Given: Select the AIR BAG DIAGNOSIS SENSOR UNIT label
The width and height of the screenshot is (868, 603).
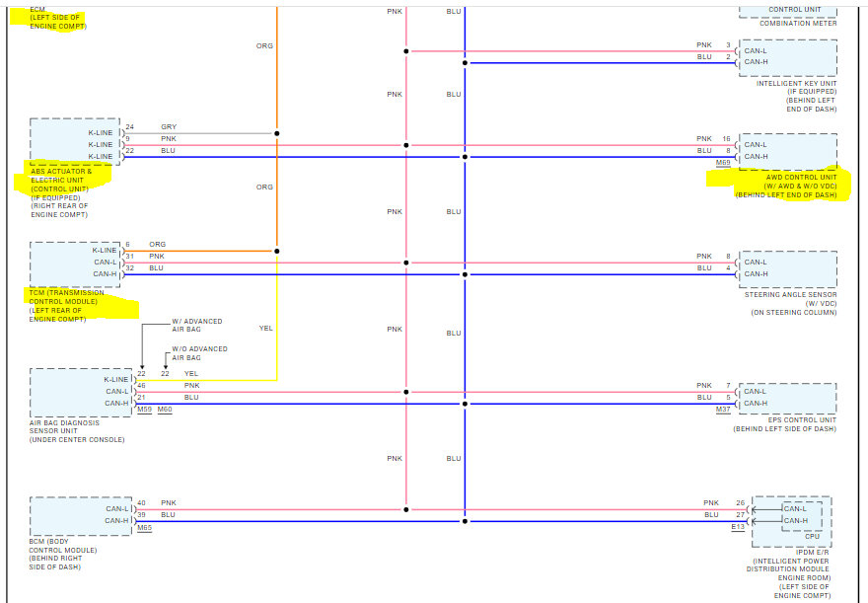Looking at the screenshot, I should tap(64, 426).
